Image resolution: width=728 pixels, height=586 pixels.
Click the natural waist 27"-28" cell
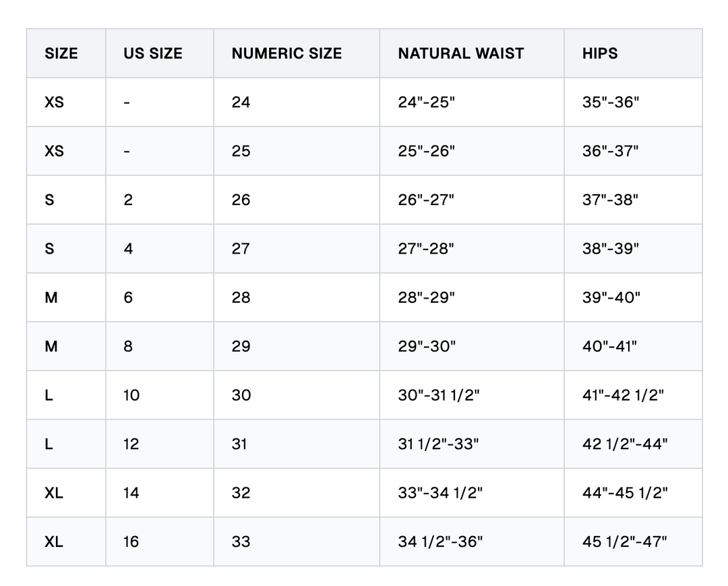coord(426,249)
